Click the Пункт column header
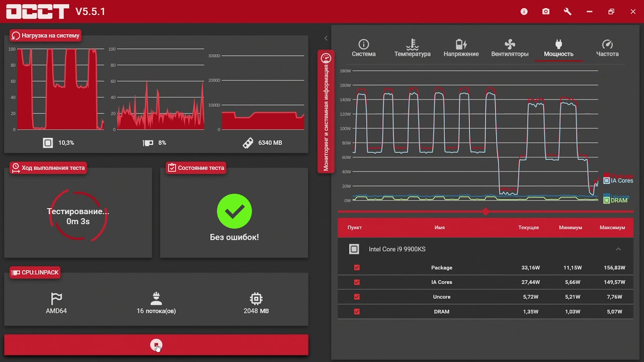The width and height of the screenshot is (644, 362). [355, 228]
